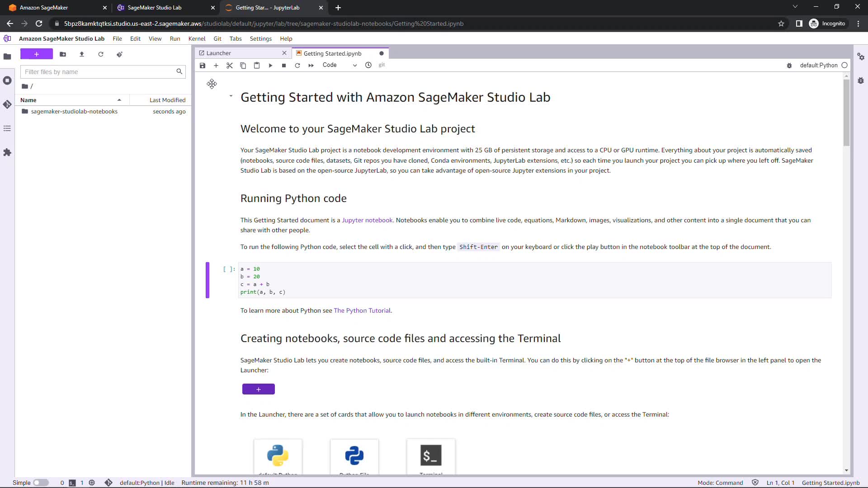Restart kernel and run all cells

(x=311, y=66)
